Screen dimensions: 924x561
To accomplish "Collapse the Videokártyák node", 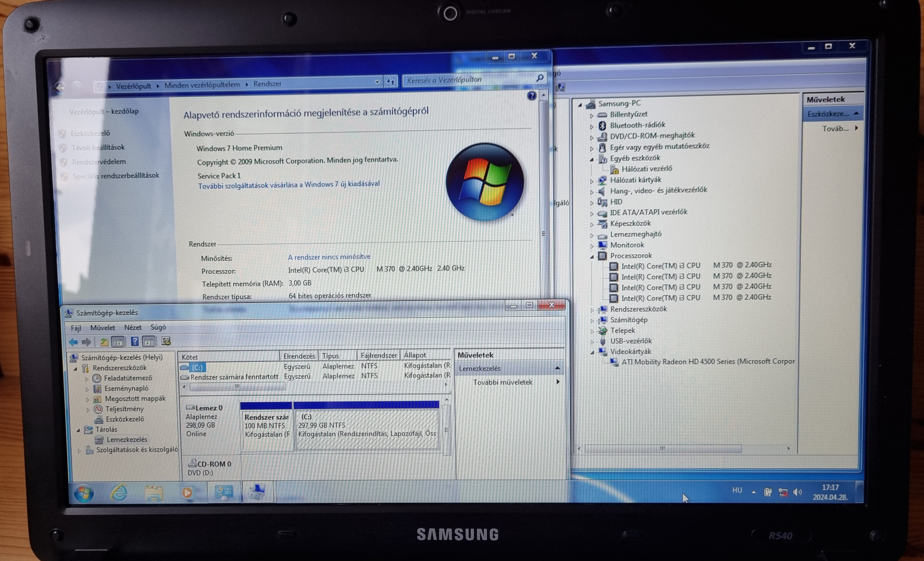I will 592,352.
